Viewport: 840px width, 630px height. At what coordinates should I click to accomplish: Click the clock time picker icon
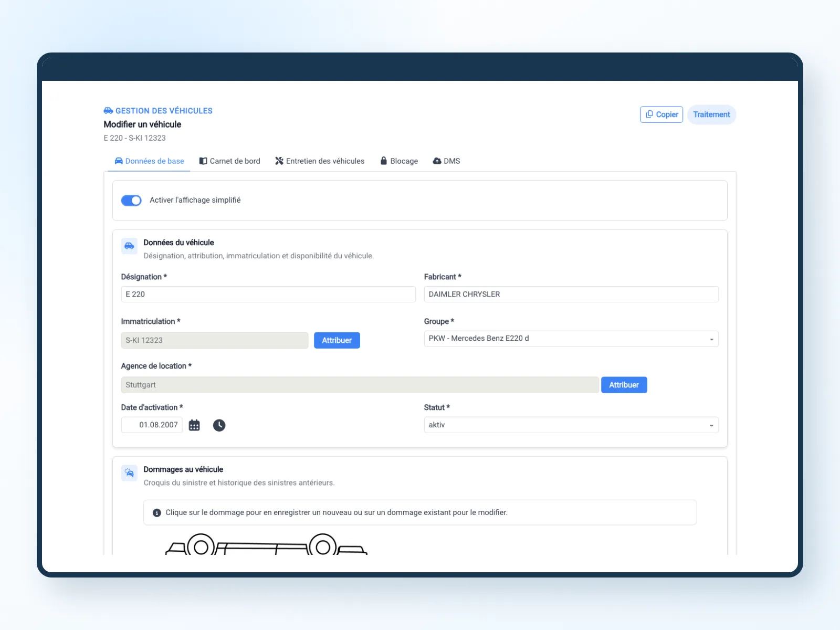(219, 425)
